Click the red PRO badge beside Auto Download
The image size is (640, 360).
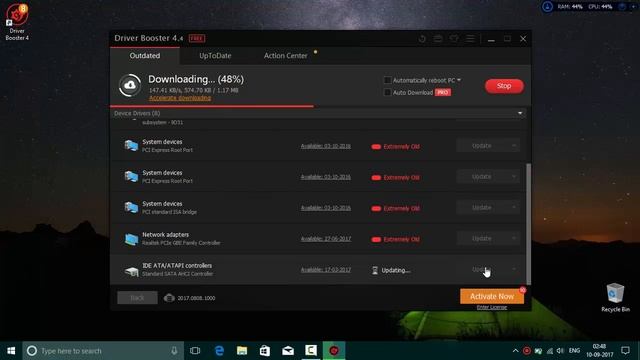(x=443, y=93)
